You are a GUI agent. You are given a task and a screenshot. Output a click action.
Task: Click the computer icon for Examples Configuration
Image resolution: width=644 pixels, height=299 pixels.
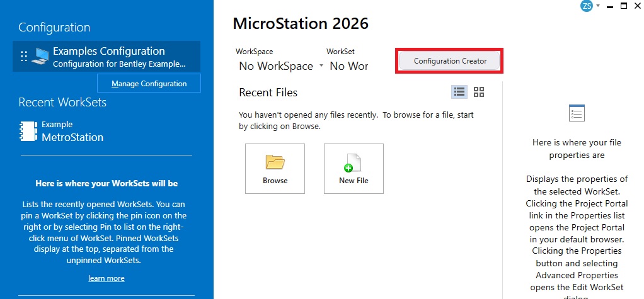click(42, 56)
